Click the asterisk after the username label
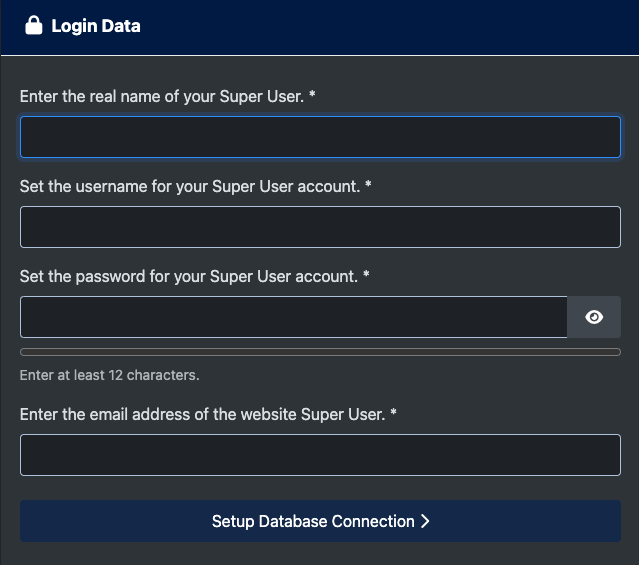 click(x=368, y=186)
